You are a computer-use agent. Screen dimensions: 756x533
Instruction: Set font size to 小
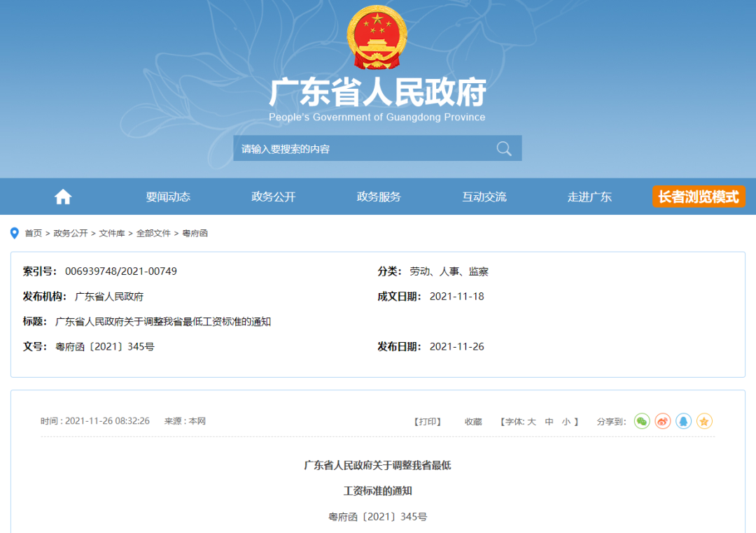pyautogui.click(x=566, y=422)
